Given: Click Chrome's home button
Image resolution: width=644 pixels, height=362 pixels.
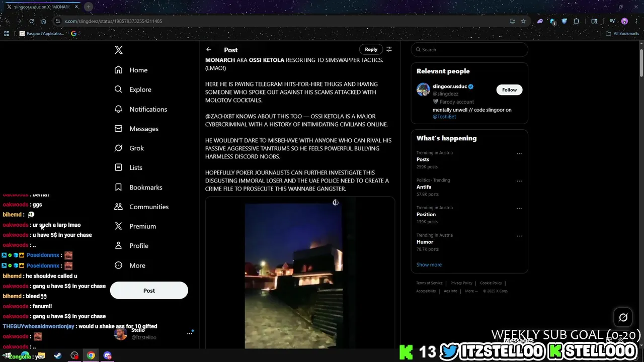Looking at the screenshot, I should click(43, 21).
